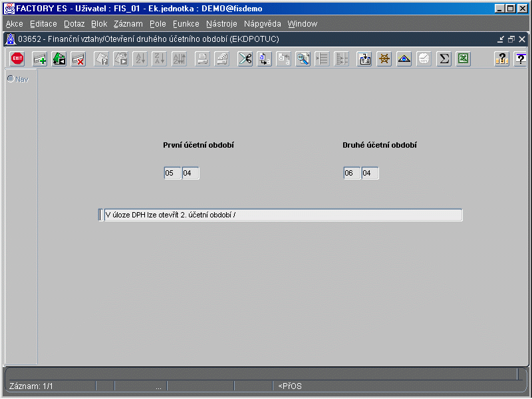This screenshot has height=399, width=532.
Task: Close the inner 03652 form window
Action: 522,39
